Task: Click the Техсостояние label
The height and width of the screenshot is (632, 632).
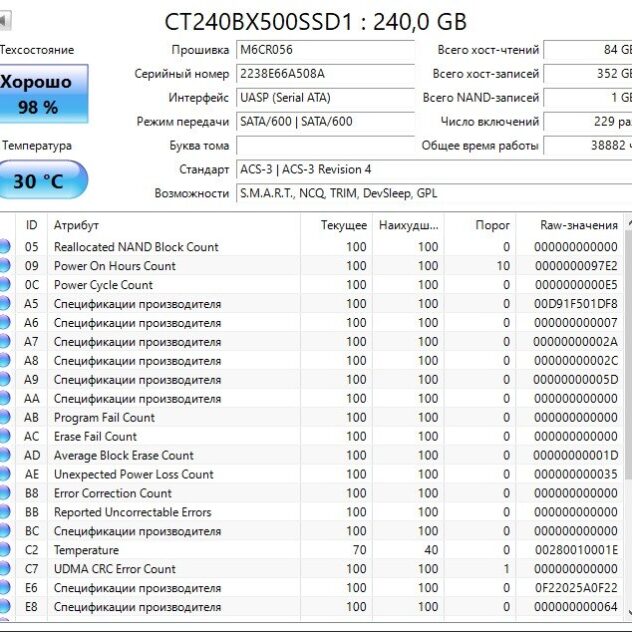Action: pos(37,50)
